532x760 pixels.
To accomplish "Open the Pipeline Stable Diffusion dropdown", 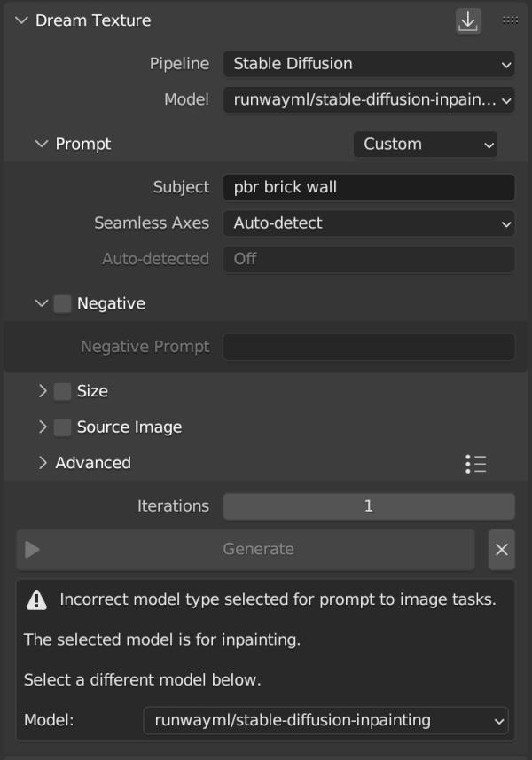I will click(x=369, y=64).
